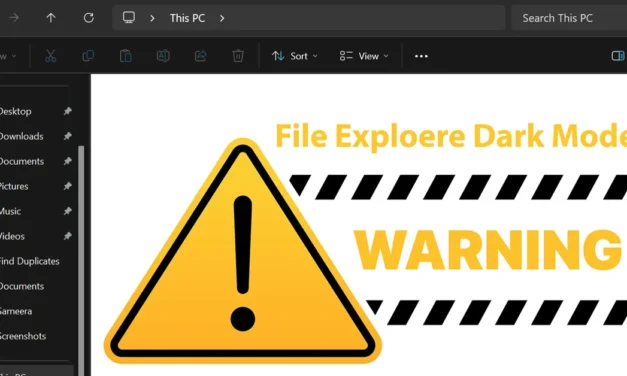This screenshot has width=627, height=376.
Task: Refresh the current folder view
Action: (x=88, y=18)
